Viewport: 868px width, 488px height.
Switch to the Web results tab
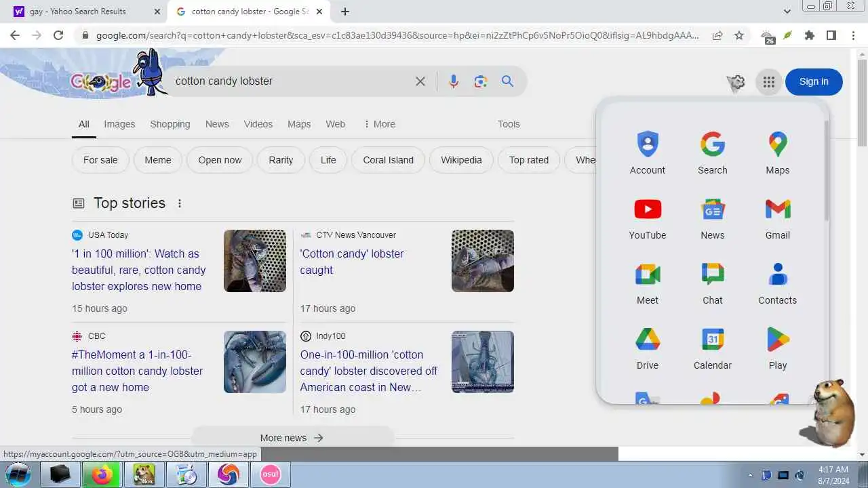[x=336, y=124]
